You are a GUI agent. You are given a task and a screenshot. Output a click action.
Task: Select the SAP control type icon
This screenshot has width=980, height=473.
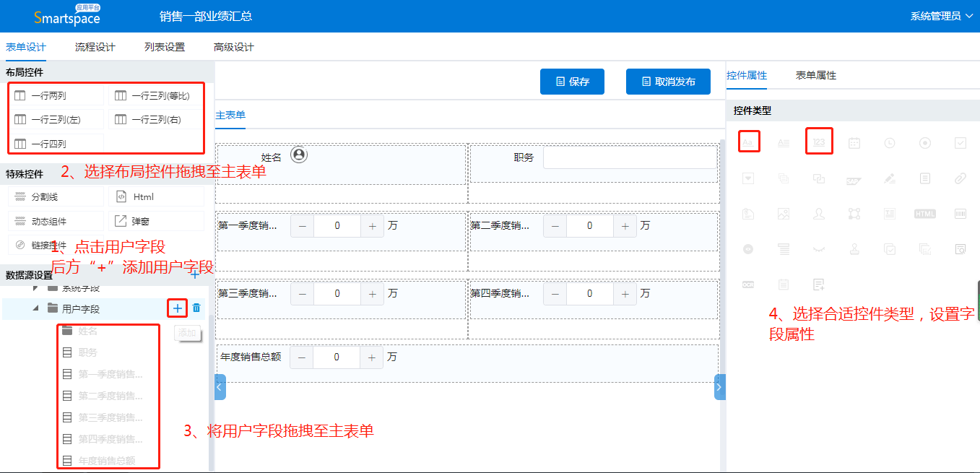(x=854, y=181)
